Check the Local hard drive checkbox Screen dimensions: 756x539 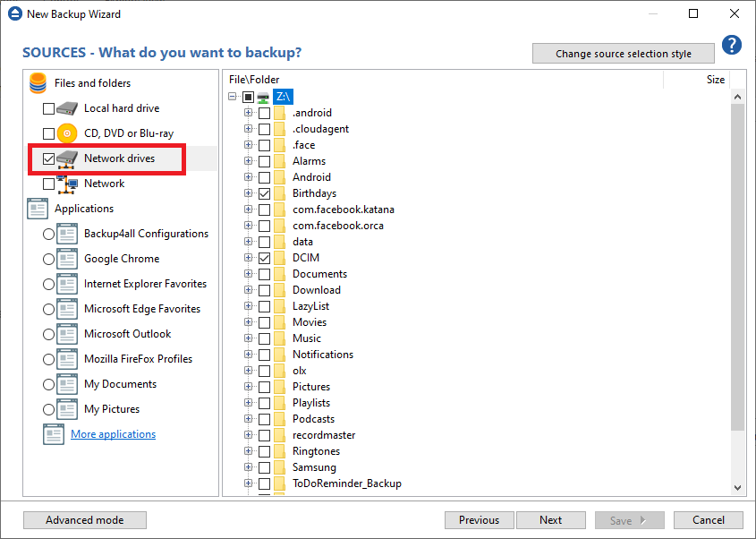coord(48,108)
